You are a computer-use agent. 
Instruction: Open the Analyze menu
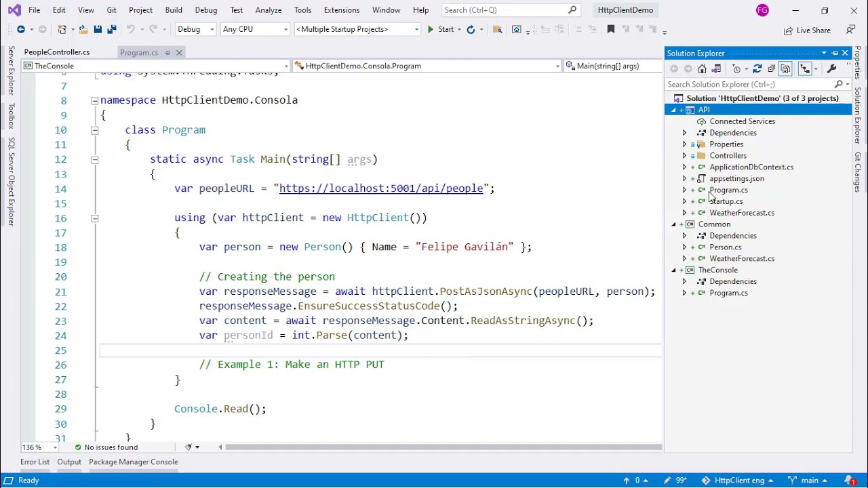269,10
